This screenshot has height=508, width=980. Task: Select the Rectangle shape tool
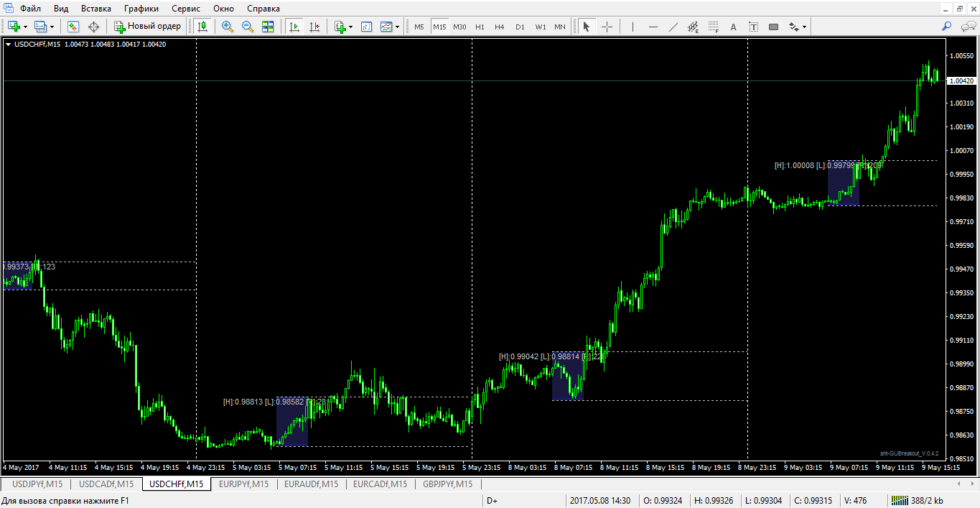click(x=773, y=27)
